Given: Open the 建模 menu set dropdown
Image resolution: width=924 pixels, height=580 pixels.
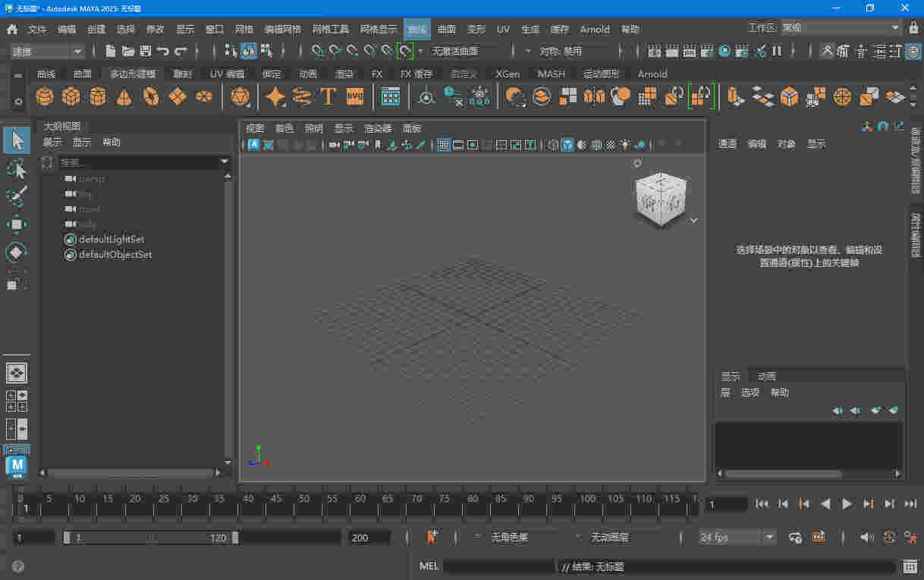Looking at the screenshot, I should [47, 52].
